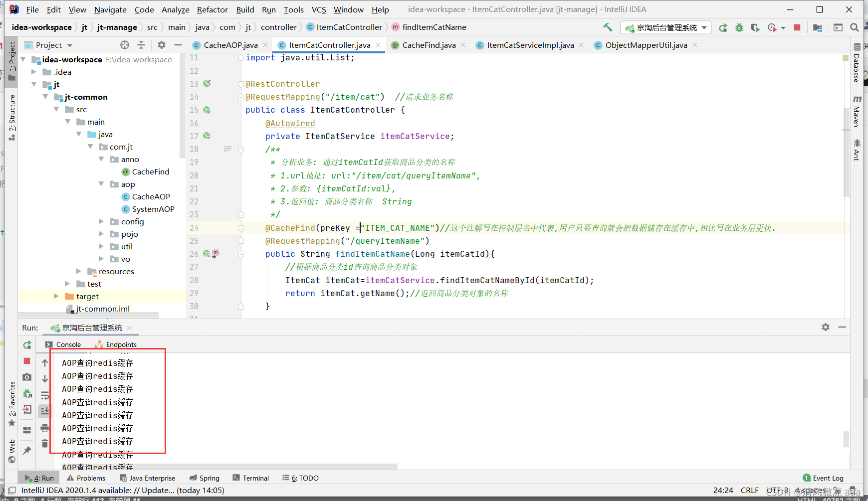The height and width of the screenshot is (501, 868).
Task: Open Event Log
Action: tap(823, 478)
